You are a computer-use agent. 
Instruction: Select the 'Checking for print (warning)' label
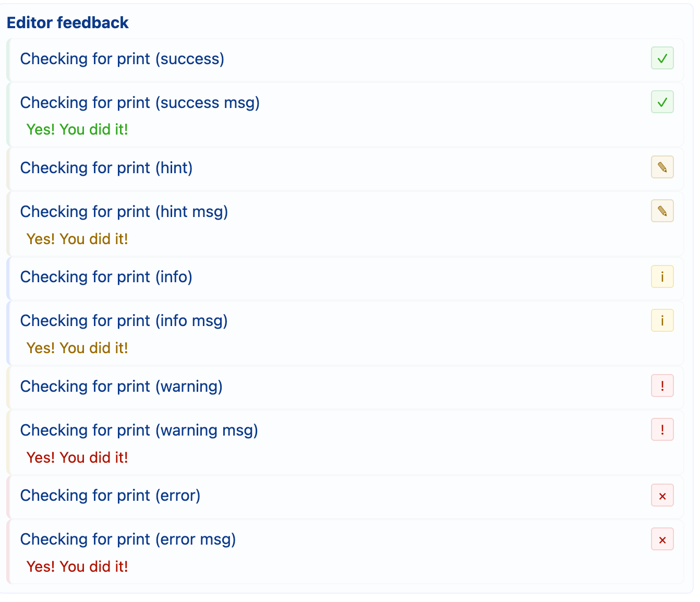[x=122, y=387]
